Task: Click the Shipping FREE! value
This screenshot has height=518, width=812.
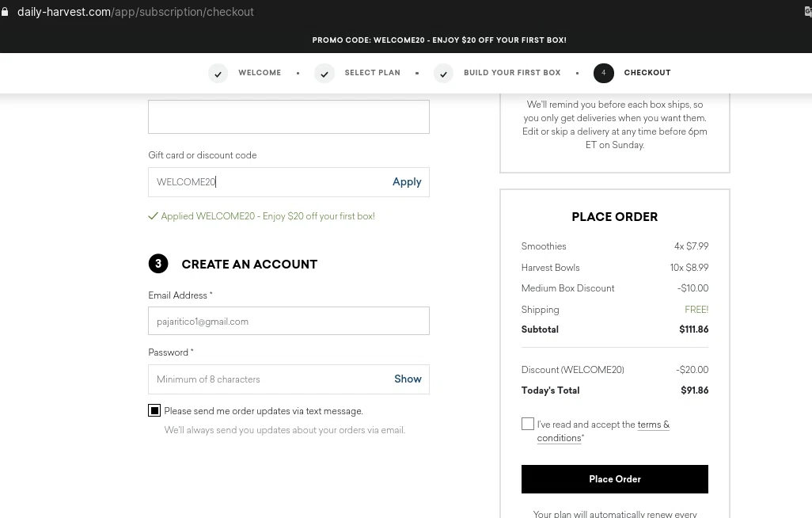Action: (696, 310)
